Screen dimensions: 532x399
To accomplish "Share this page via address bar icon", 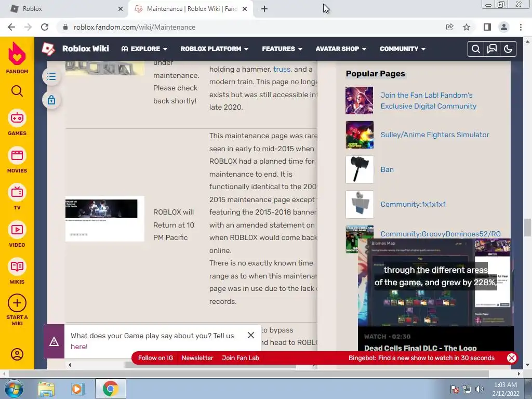I will point(449,27).
